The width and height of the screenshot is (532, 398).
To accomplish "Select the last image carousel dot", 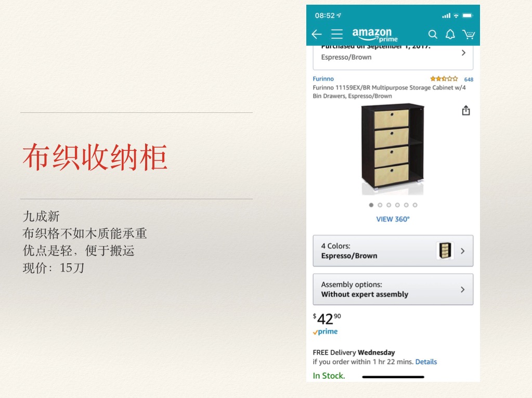I will pos(415,205).
